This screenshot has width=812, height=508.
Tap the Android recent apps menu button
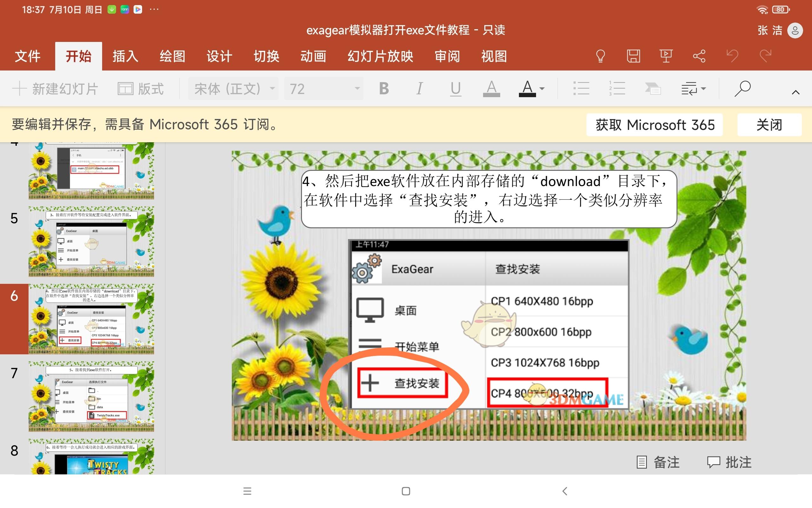pos(247,491)
